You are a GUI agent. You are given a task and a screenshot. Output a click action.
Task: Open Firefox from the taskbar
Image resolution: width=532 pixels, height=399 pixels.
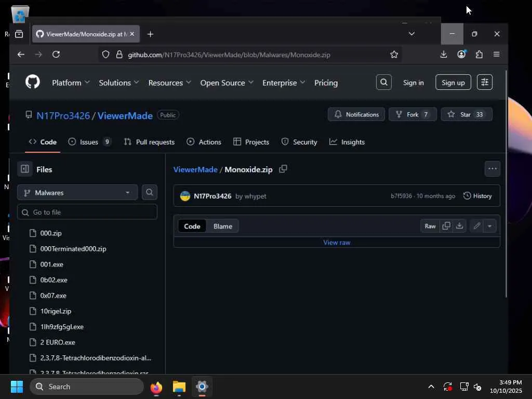pos(156,387)
